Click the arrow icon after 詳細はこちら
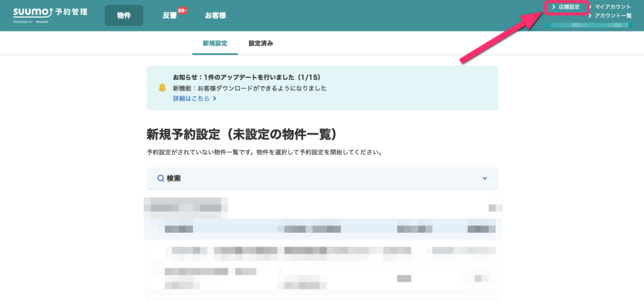The image size is (644, 302). [x=214, y=99]
